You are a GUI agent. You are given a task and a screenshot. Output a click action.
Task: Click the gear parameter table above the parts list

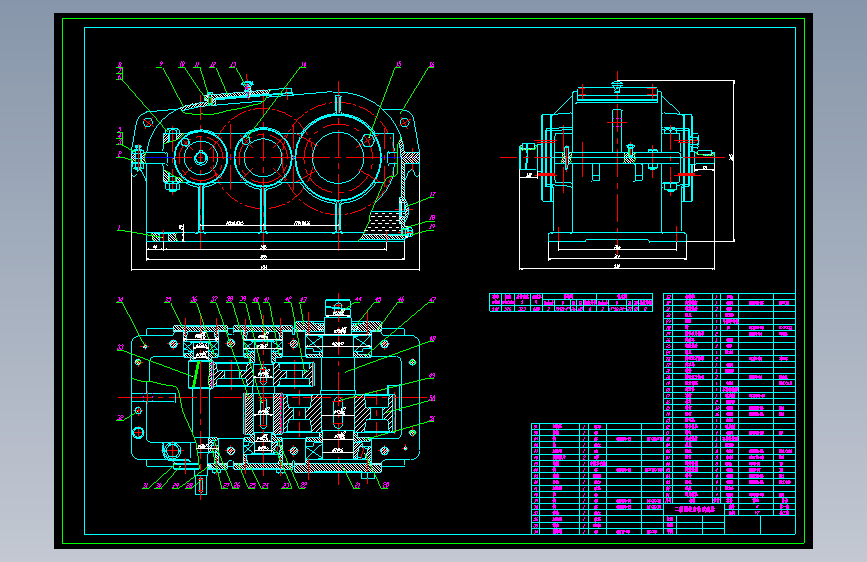[x=571, y=303]
